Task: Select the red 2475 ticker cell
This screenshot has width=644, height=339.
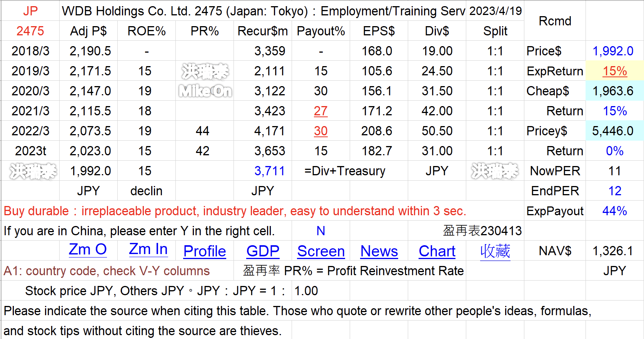Action: [x=30, y=31]
